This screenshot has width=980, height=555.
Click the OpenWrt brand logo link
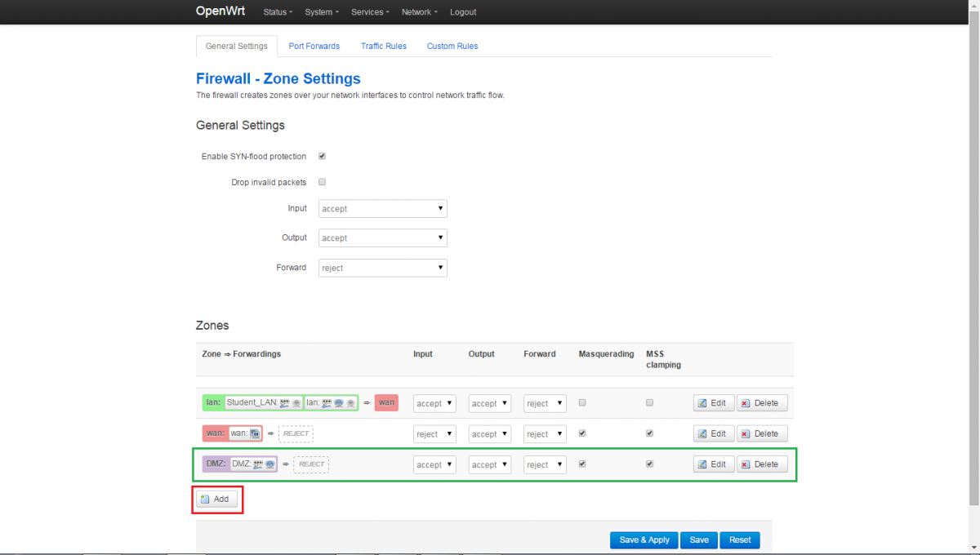[x=220, y=11]
